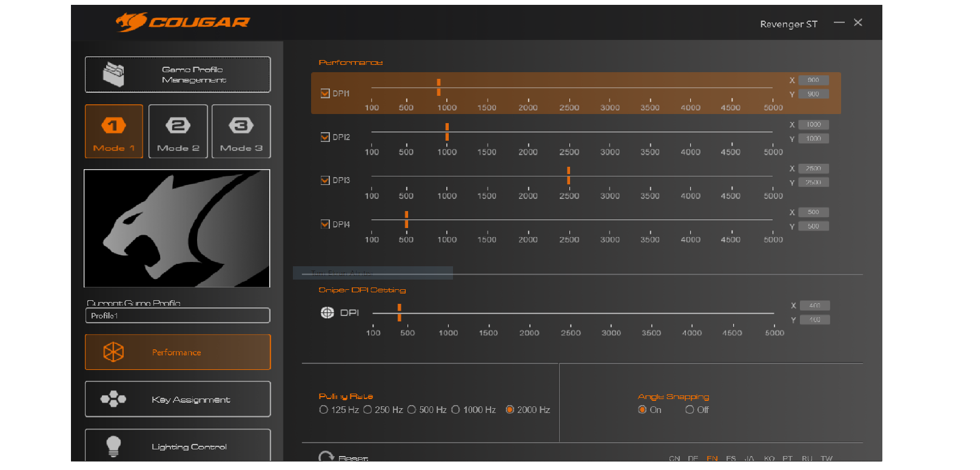
Task: Click the DPI3 Y value field
Action: (814, 183)
